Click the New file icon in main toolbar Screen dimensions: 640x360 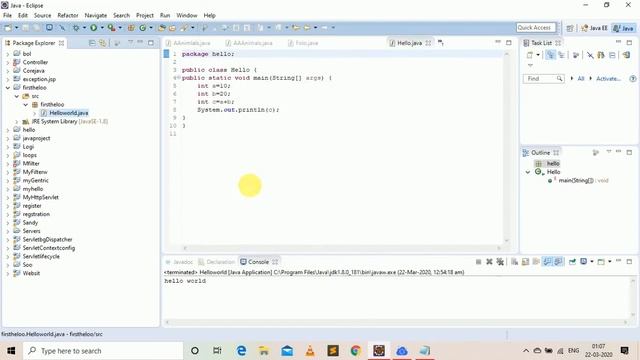pyautogui.click(x=7, y=28)
